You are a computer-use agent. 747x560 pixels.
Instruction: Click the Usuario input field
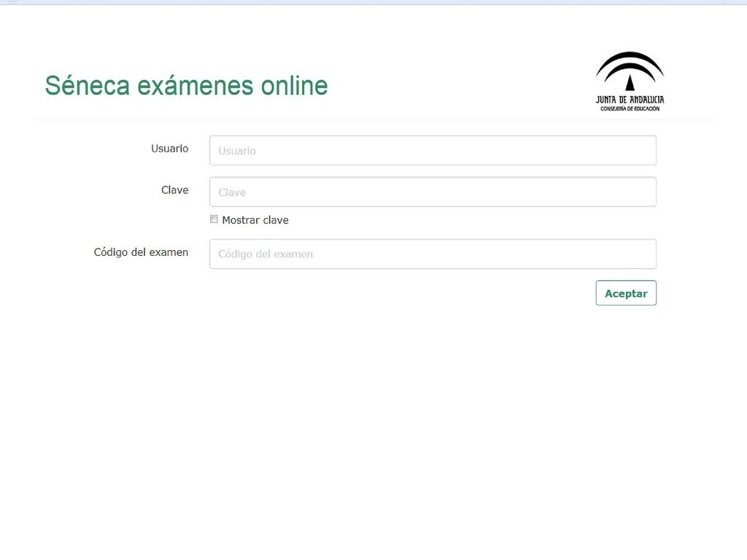tap(433, 150)
